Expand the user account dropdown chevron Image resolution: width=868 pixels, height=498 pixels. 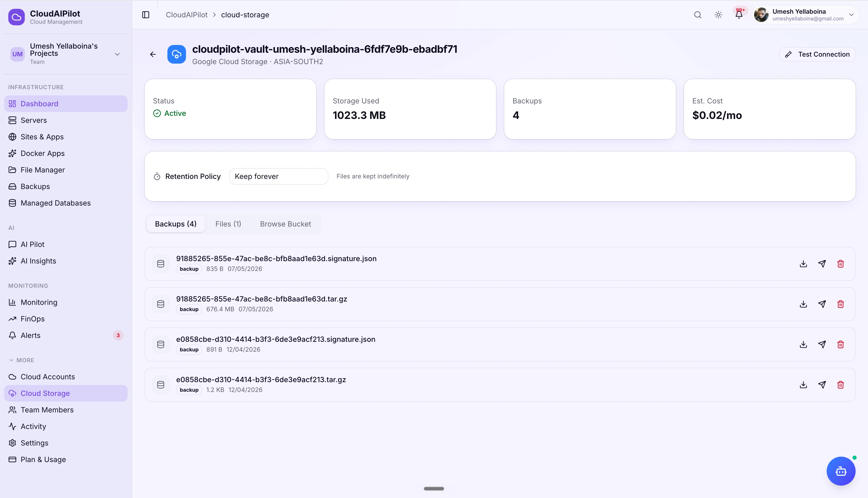tap(851, 15)
